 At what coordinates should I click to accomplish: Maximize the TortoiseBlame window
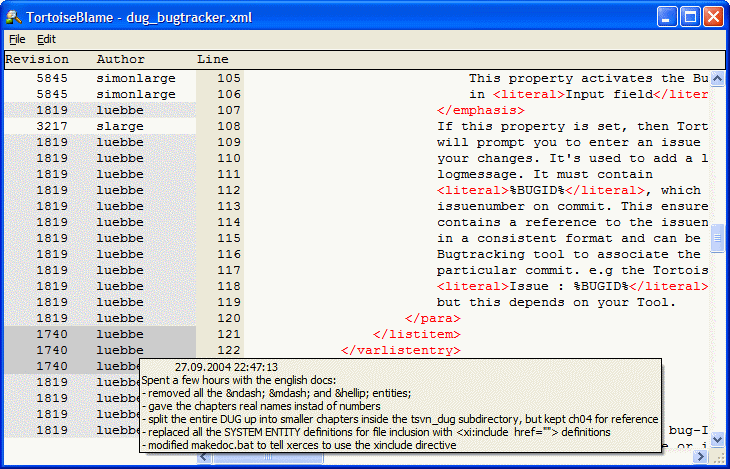point(691,17)
